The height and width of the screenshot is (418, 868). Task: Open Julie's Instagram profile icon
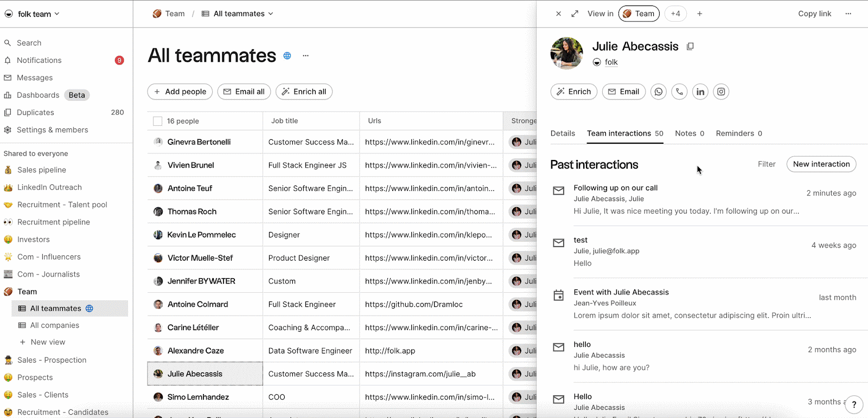coord(721,92)
